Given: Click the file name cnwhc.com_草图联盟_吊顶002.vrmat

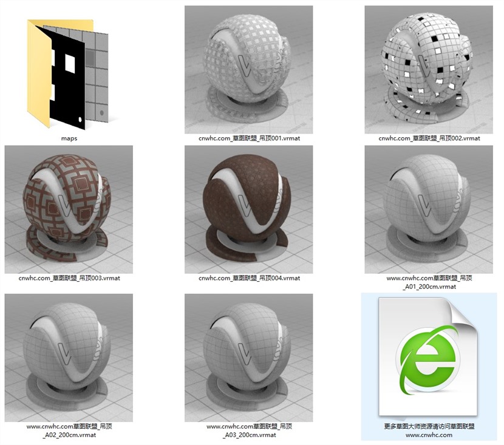Looking at the screenshot, I should pyautogui.click(x=429, y=138).
